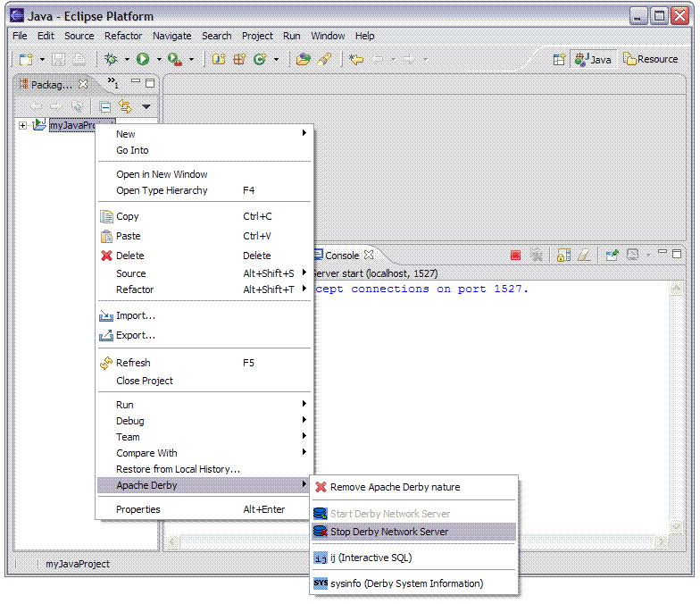
Task: Click Collapse All in Package Explorer
Action: point(105,106)
